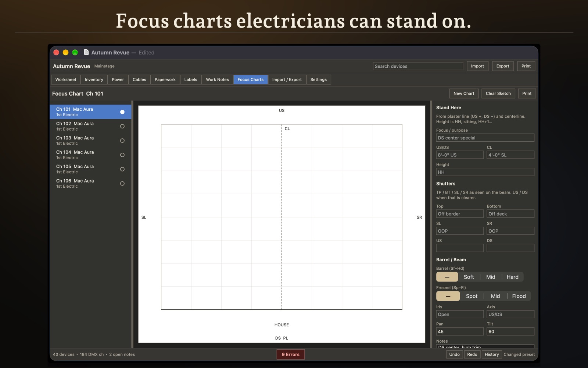Click the Search devices field
588x368 pixels.
418,66
